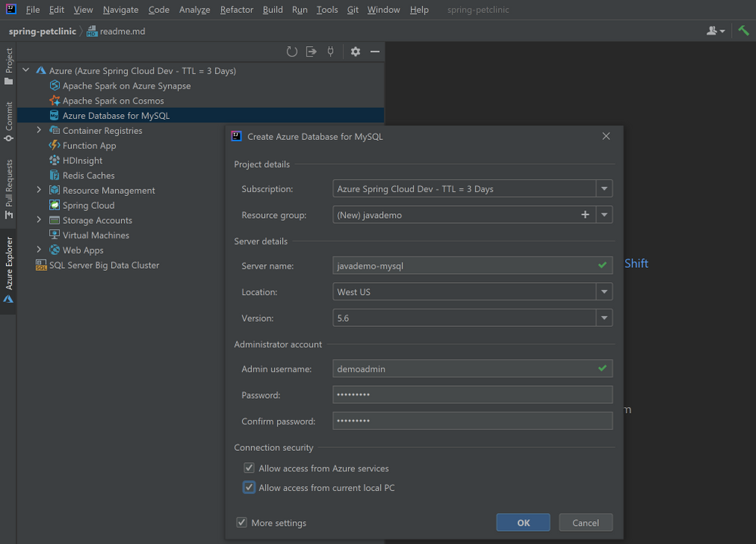Click the HDInsight icon

pyautogui.click(x=54, y=160)
